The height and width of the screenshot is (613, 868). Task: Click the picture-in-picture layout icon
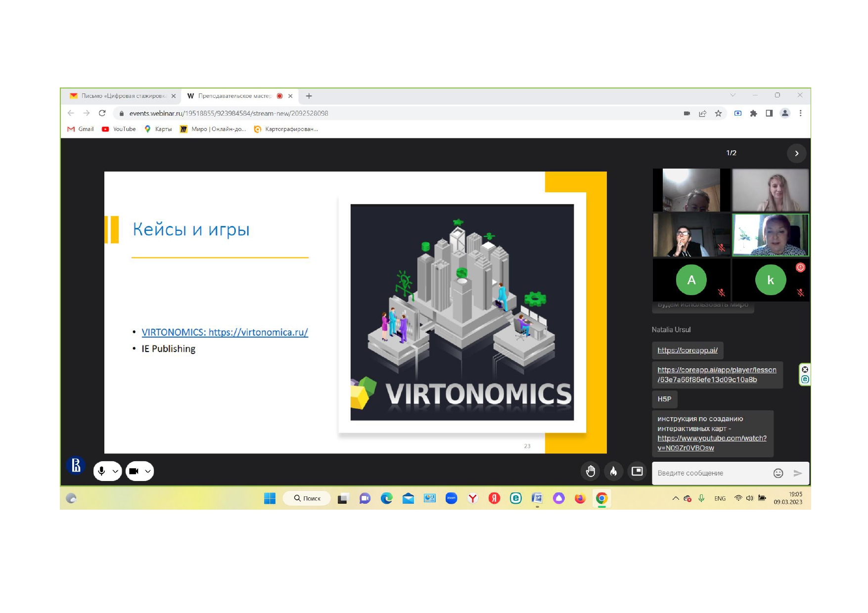637,471
